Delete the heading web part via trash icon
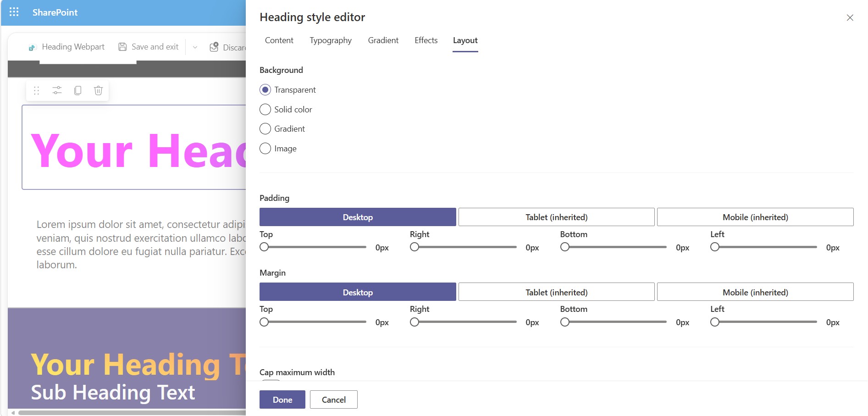The image size is (868, 416). pyautogui.click(x=98, y=90)
